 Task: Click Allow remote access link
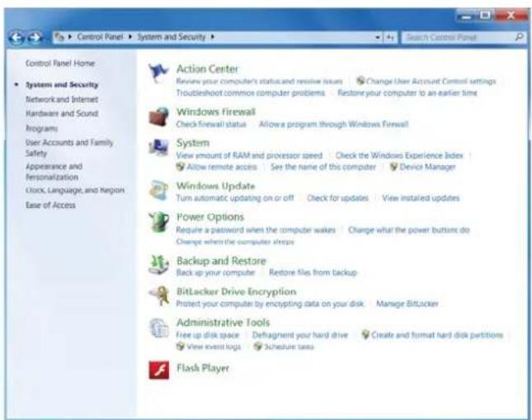[x=222, y=167]
